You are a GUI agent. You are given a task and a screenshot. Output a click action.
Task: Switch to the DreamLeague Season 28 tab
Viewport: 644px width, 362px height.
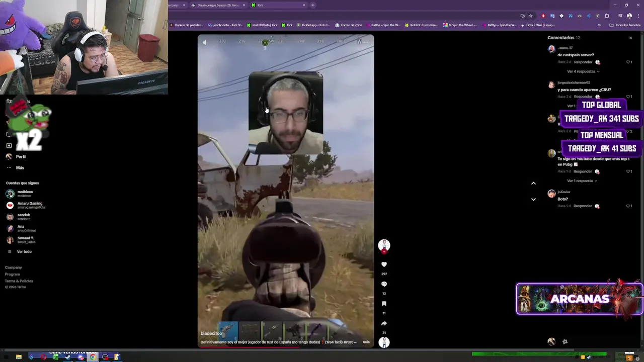click(218, 5)
